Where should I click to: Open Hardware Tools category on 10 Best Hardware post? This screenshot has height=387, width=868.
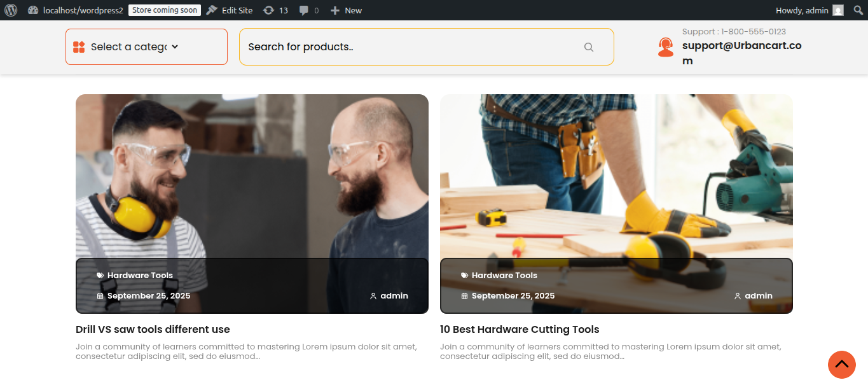pos(504,276)
